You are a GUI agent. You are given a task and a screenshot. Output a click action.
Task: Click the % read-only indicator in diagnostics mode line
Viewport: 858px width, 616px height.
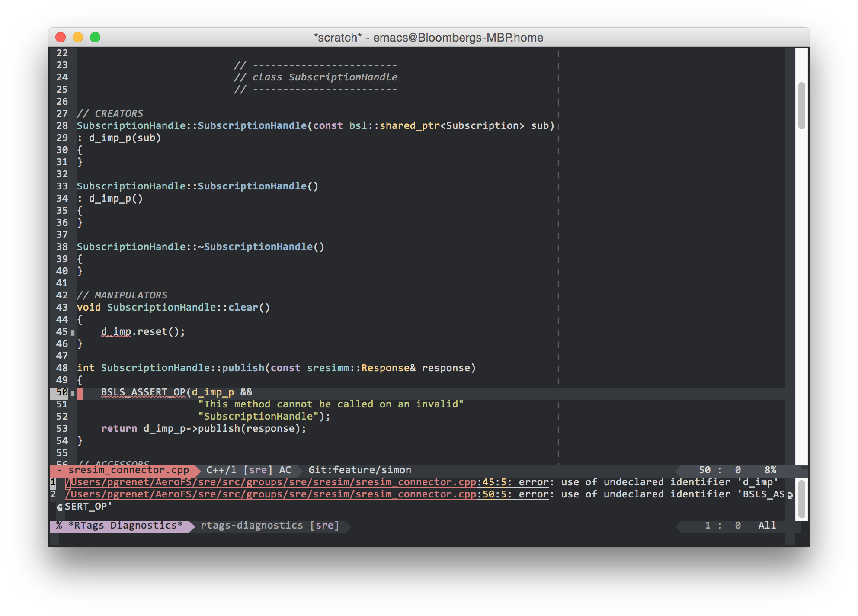59,525
